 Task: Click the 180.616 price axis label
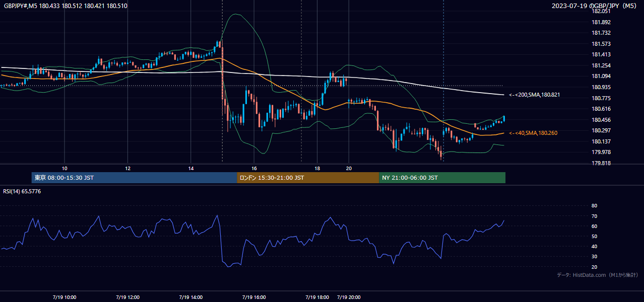click(602, 109)
